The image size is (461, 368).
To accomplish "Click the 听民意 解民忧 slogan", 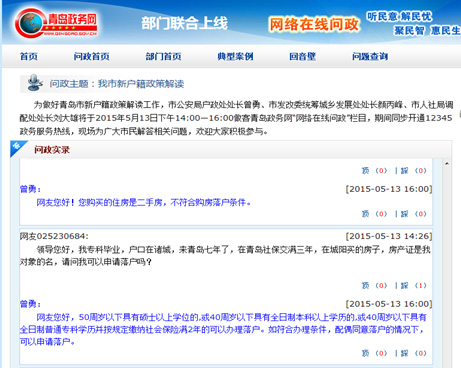I will tap(399, 16).
